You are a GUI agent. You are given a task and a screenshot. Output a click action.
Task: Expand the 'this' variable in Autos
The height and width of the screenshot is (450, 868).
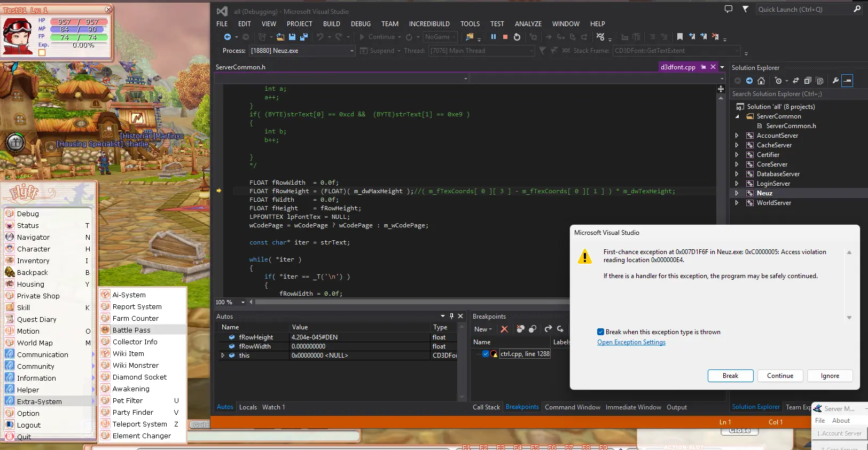[223, 355]
